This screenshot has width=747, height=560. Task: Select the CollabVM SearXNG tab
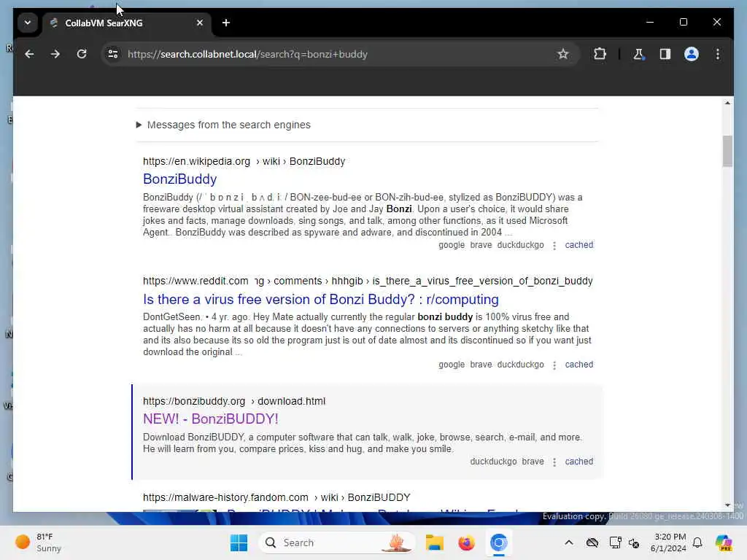coord(126,23)
